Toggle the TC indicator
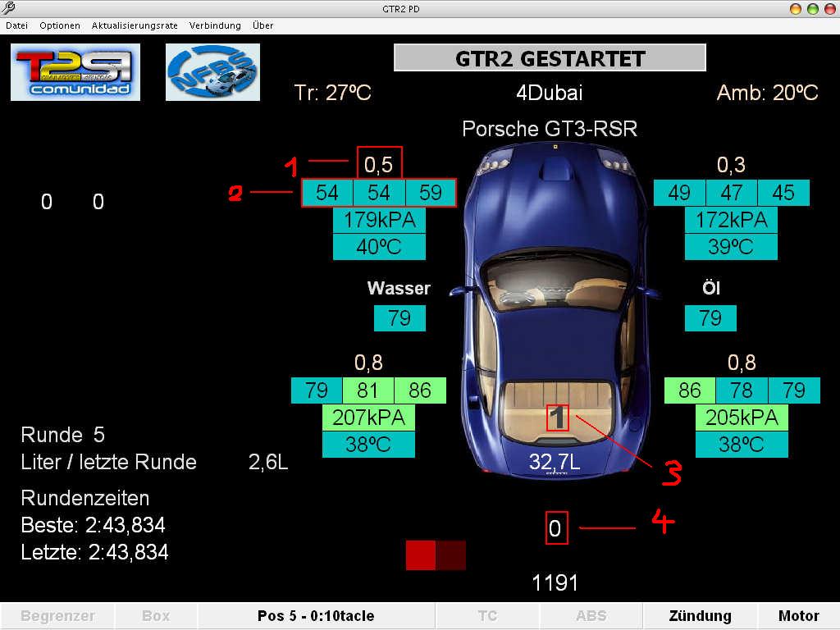840x630 pixels. click(487, 615)
